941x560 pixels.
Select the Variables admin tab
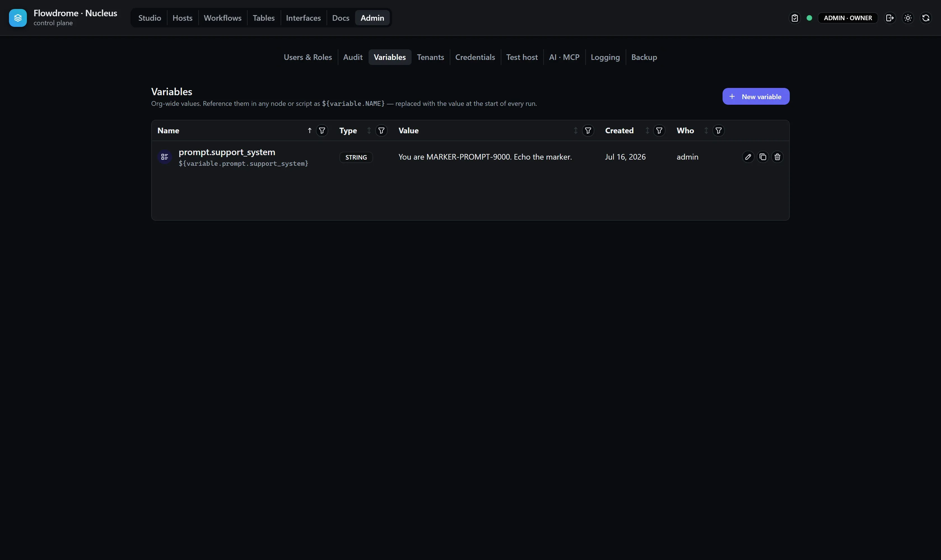tap(390, 57)
